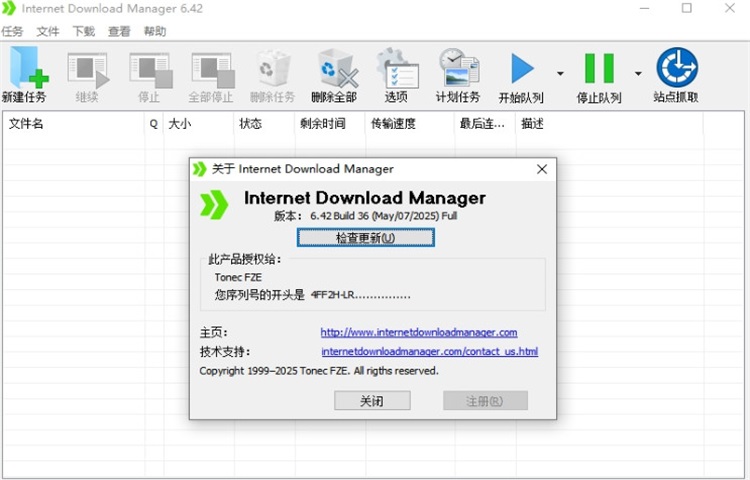The image size is (750, 480).
Task: Open the 查看 menu
Action: pos(119,32)
